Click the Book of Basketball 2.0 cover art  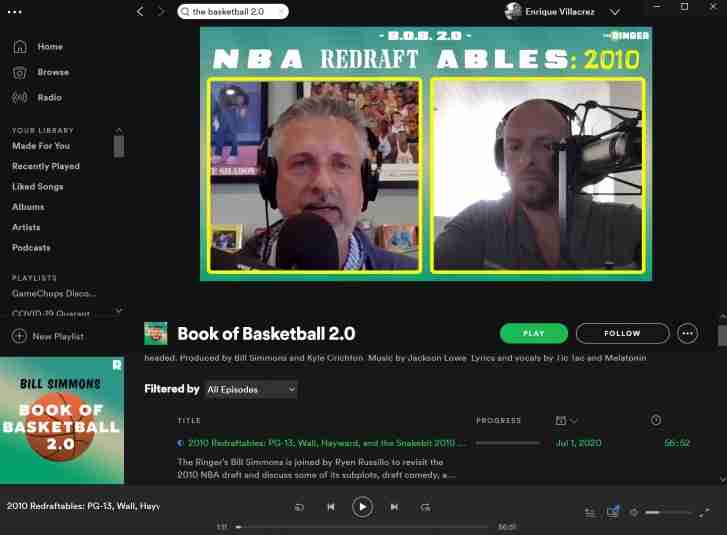(62, 420)
